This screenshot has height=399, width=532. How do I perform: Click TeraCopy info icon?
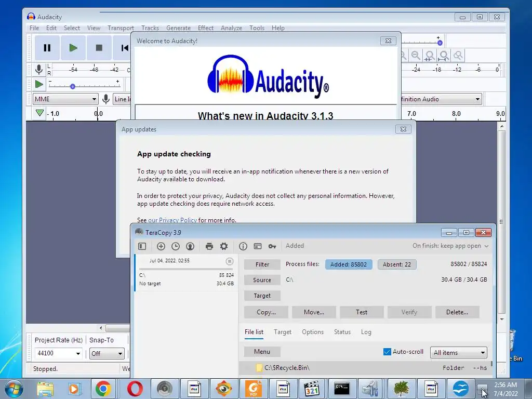(x=243, y=246)
